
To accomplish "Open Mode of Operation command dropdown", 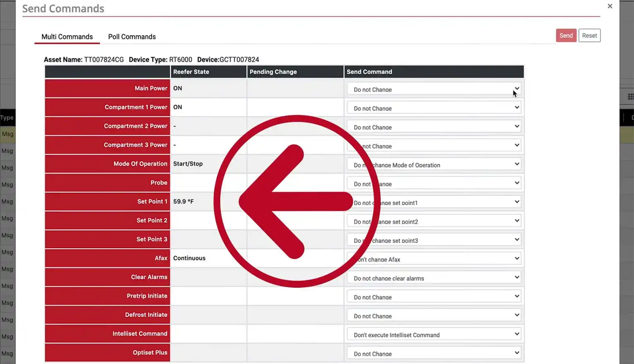I will [434, 165].
